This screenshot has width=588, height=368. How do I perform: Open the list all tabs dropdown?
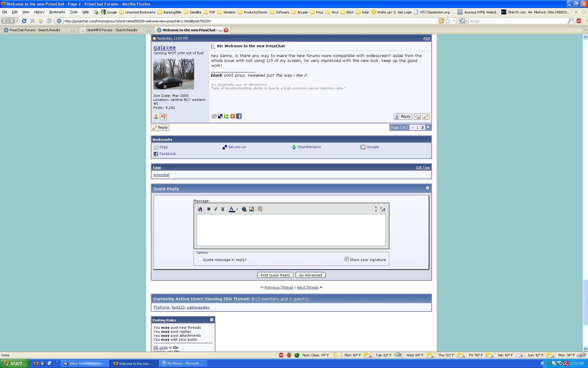click(585, 30)
